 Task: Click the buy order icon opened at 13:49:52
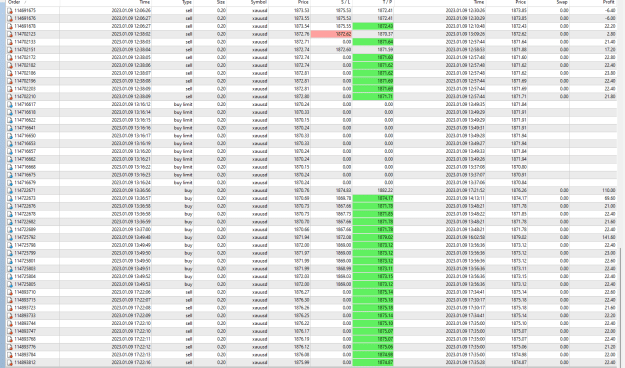click(x=10, y=276)
